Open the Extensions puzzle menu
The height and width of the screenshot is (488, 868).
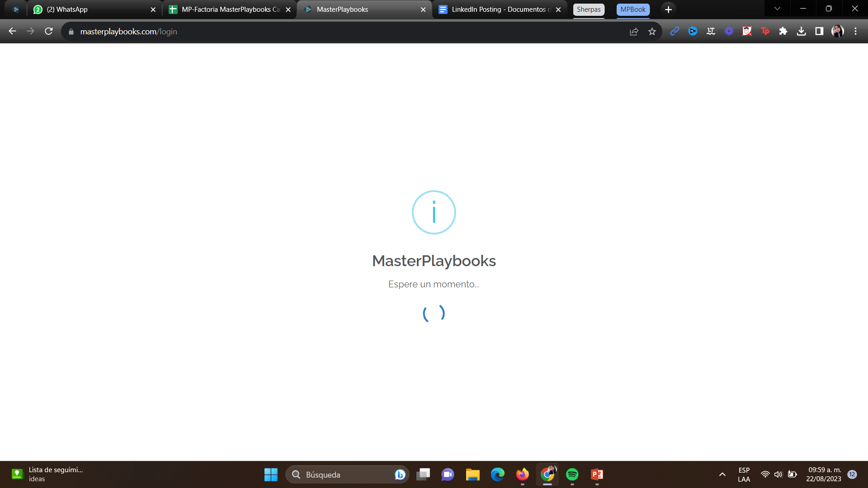(x=783, y=31)
